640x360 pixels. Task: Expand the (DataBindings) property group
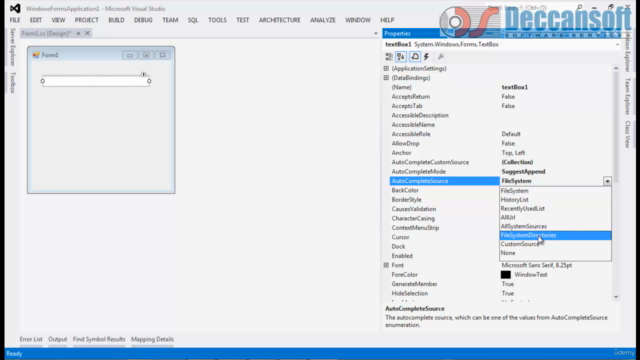386,78
